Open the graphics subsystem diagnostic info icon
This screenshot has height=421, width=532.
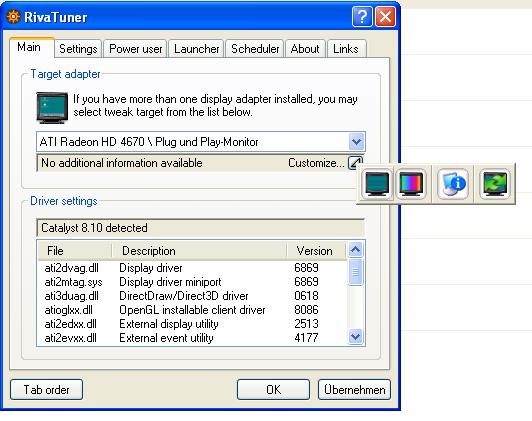(453, 184)
